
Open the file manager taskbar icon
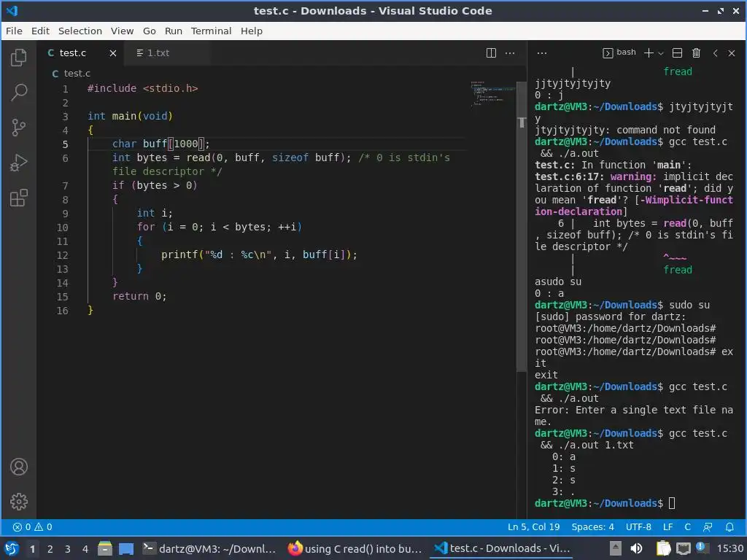(x=105, y=548)
